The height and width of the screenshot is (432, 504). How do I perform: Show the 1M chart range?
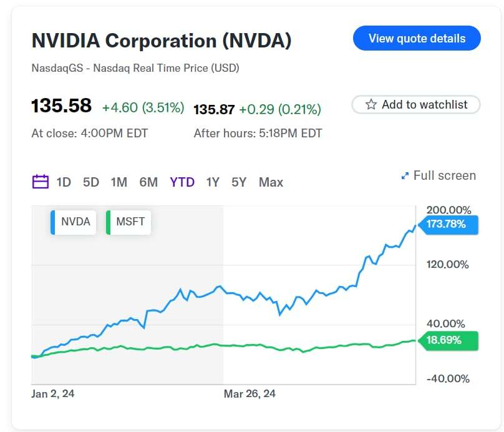119,182
